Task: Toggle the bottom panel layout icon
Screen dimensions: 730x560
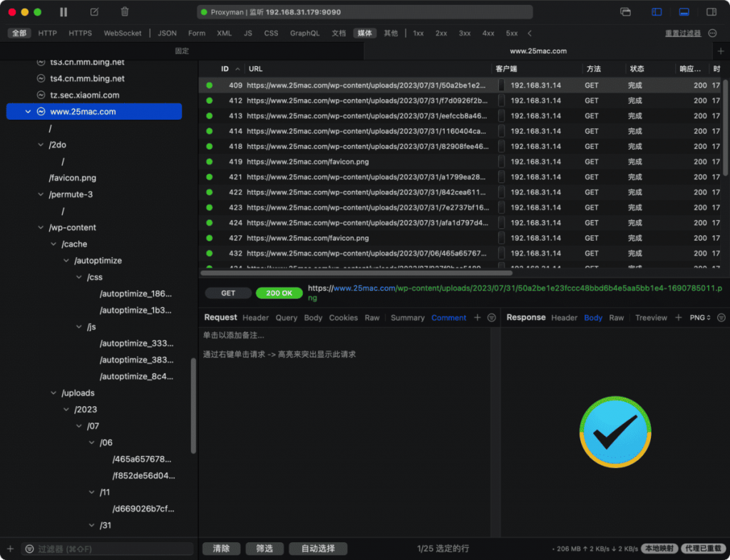Action: pos(684,12)
